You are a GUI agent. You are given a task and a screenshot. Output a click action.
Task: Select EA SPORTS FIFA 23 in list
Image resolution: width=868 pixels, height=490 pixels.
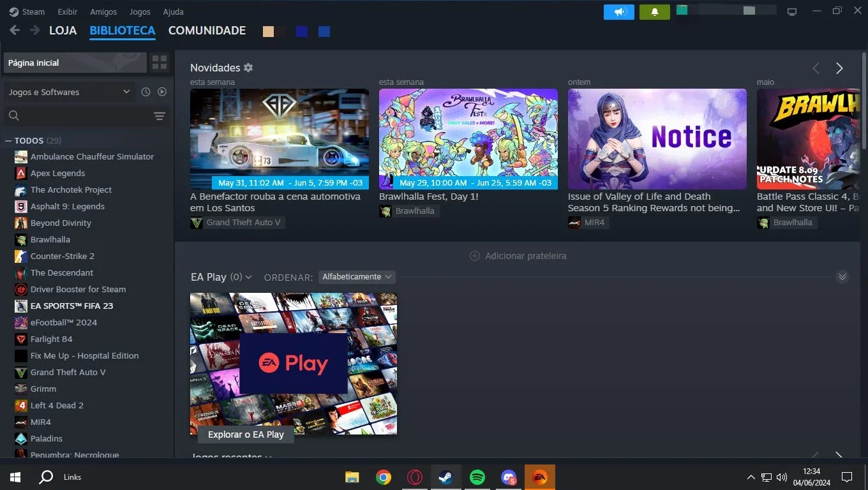[x=71, y=306]
